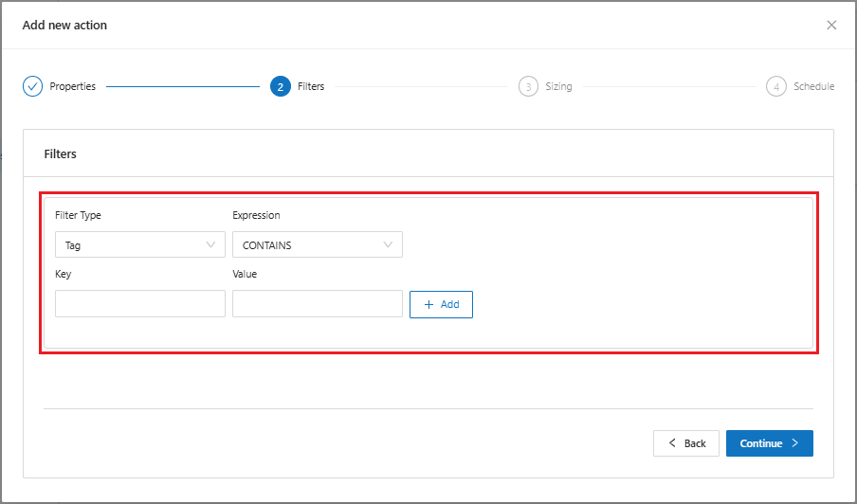Click the step 4 Schedule circle icon
The image size is (857, 504).
click(x=776, y=86)
